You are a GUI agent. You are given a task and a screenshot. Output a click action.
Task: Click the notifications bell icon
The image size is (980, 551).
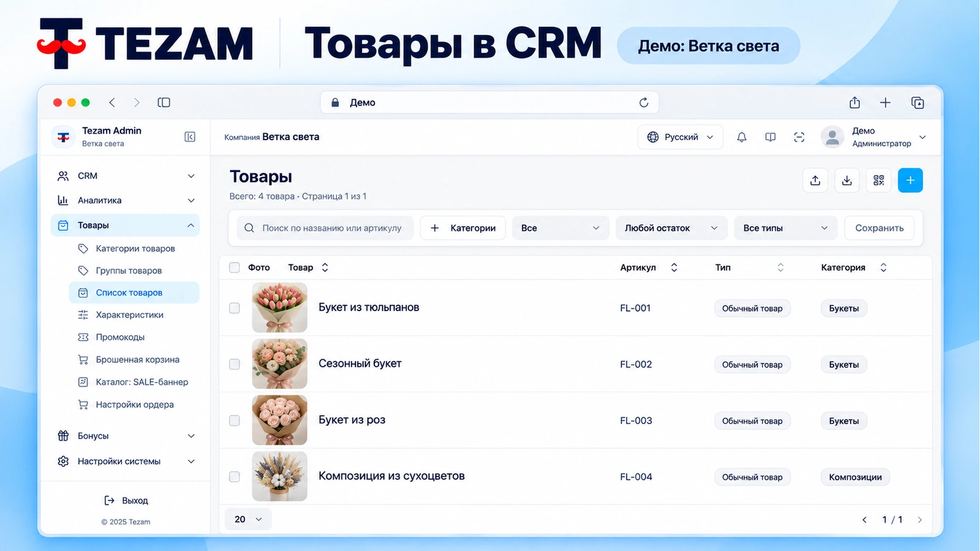tap(742, 137)
